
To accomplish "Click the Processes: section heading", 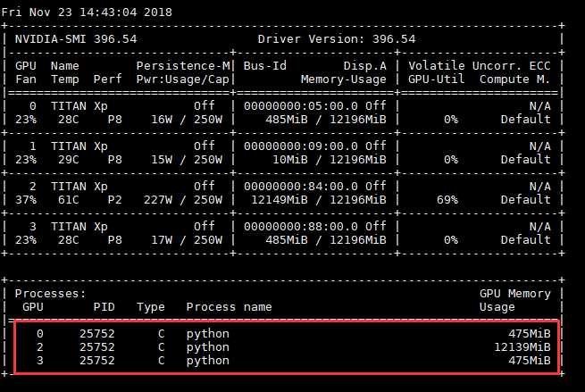I will [x=51, y=293].
